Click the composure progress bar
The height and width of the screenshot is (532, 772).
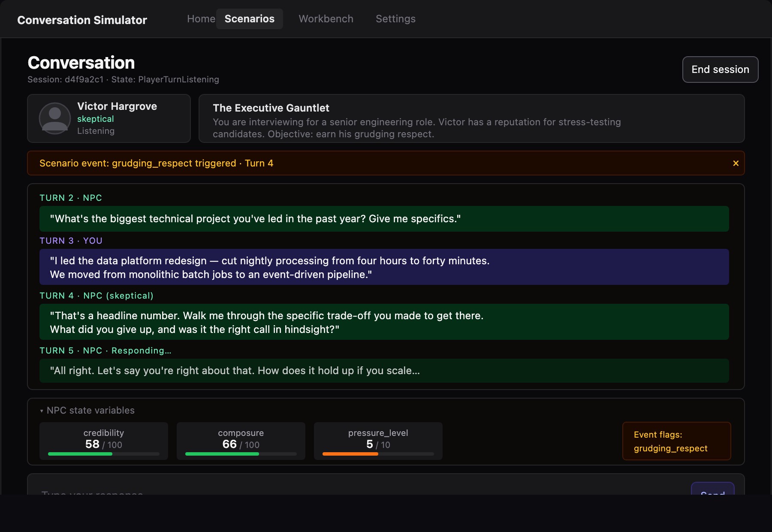241,454
